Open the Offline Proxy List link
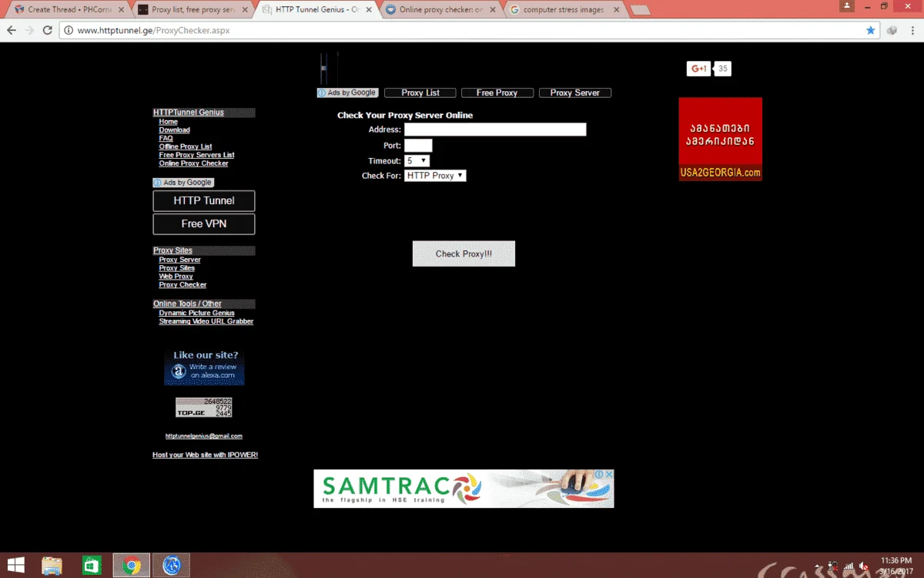 coord(186,146)
